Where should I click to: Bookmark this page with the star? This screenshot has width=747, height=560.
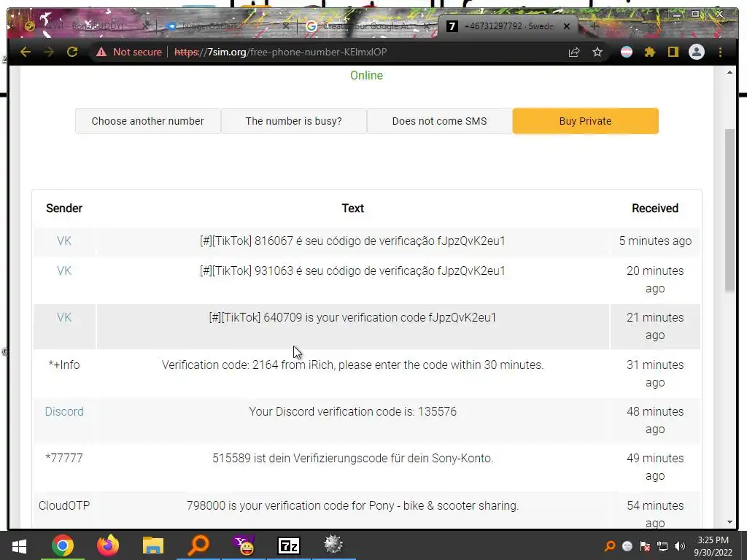597,52
